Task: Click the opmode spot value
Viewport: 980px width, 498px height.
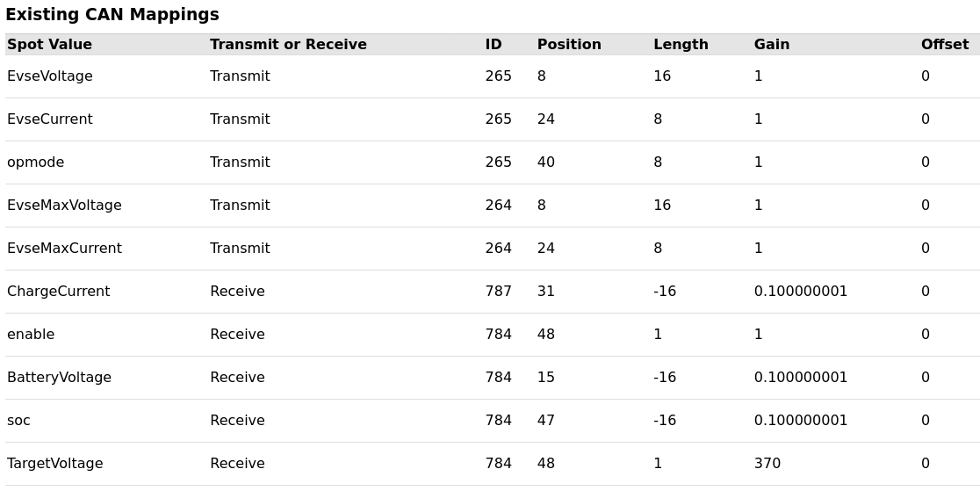Action: (x=36, y=162)
